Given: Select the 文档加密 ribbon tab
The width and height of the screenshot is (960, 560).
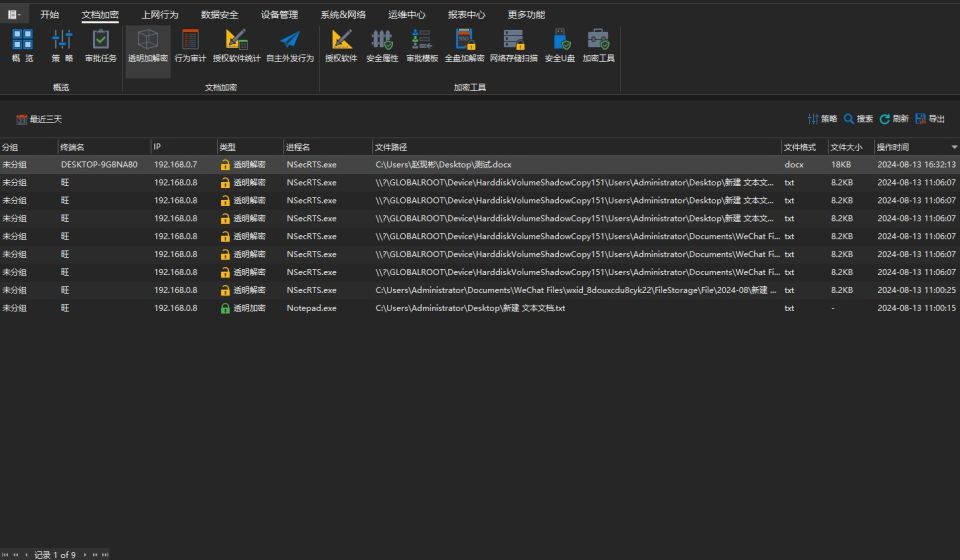Looking at the screenshot, I should click(100, 15).
